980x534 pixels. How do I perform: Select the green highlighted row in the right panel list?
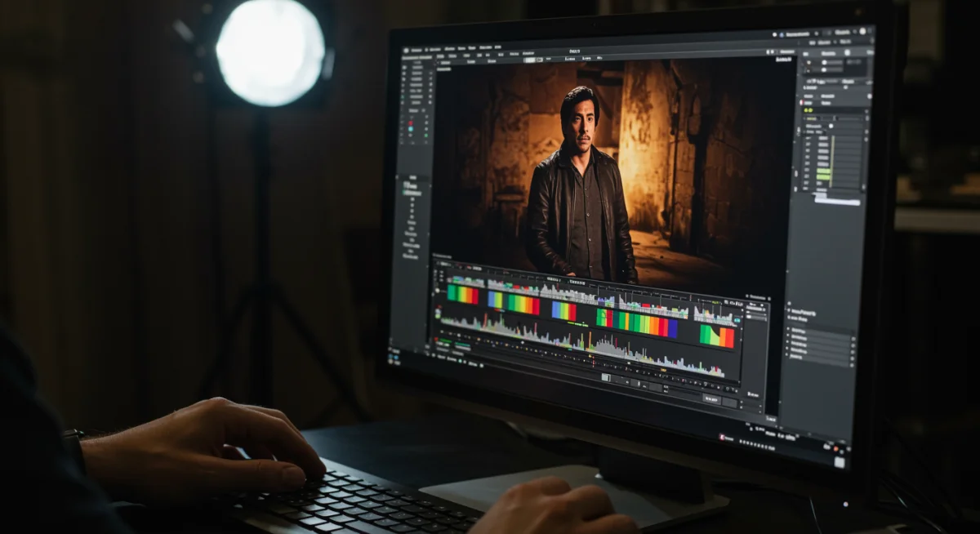(823, 174)
